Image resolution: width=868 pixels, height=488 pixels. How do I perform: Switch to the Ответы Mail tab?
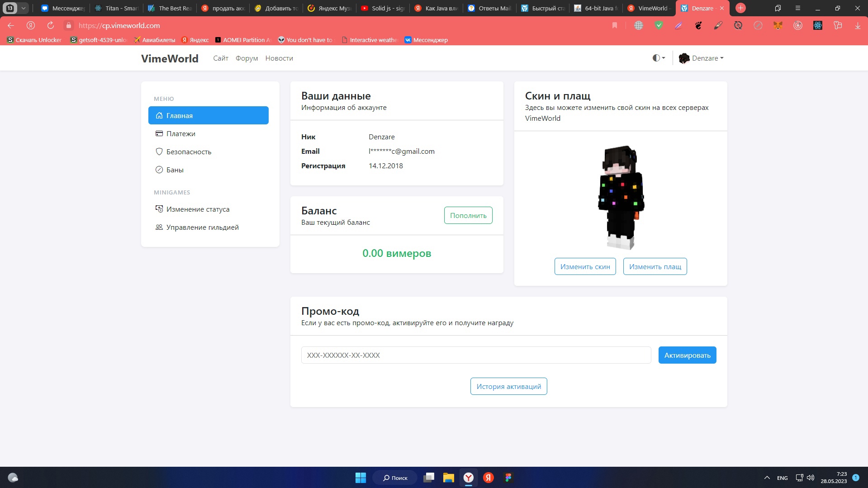pos(489,8)
